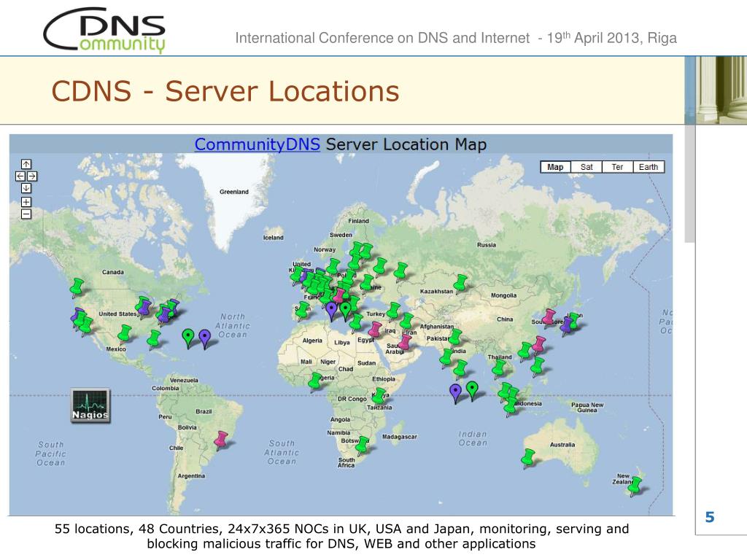Select the green pin in Nigeria
This screenshot has height=560, width=747.
[315, 381]
